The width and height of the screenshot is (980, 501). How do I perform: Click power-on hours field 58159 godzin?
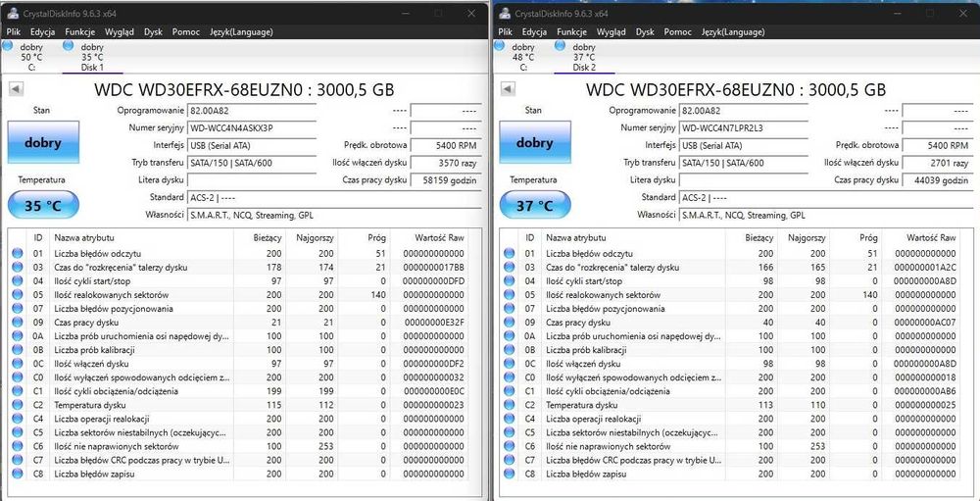[446, 180]
